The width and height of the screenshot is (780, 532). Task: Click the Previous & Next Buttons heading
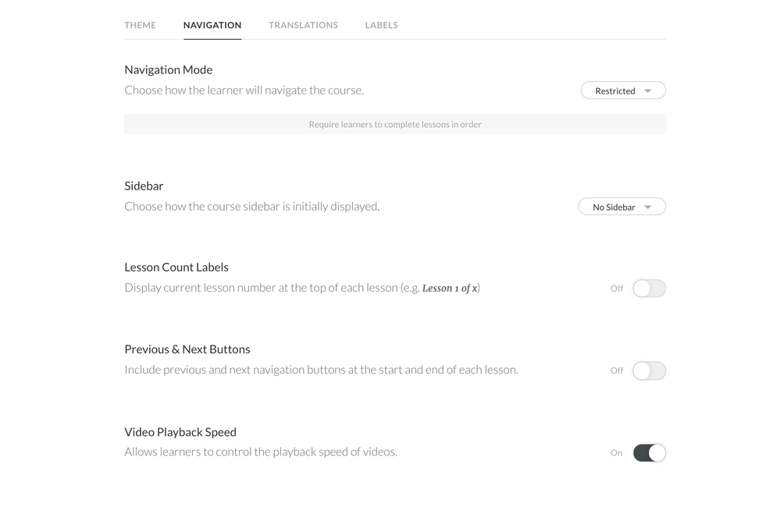pos(187,349)
